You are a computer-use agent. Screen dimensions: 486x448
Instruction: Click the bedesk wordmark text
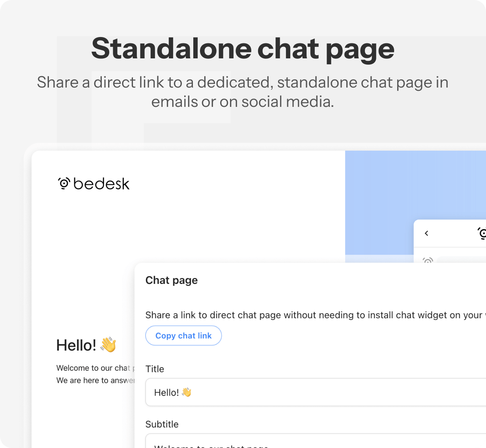[x=101, y=184]
